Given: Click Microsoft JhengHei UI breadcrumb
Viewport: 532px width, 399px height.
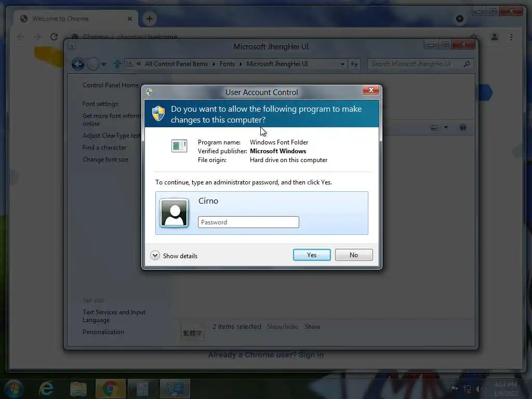Looking at the screenshot, I should pyautogui.click(x=277, y=64).
